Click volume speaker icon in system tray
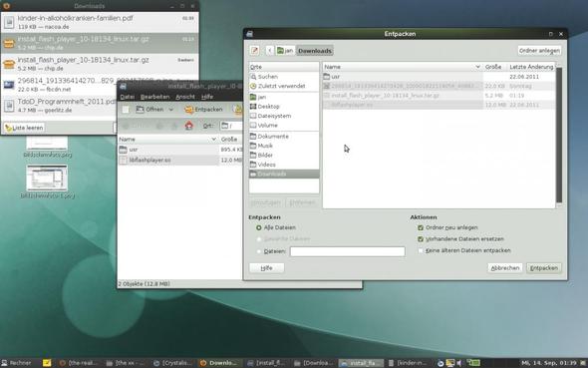The height and width of the screenshot is (368, 588). (x=459, y=363)
